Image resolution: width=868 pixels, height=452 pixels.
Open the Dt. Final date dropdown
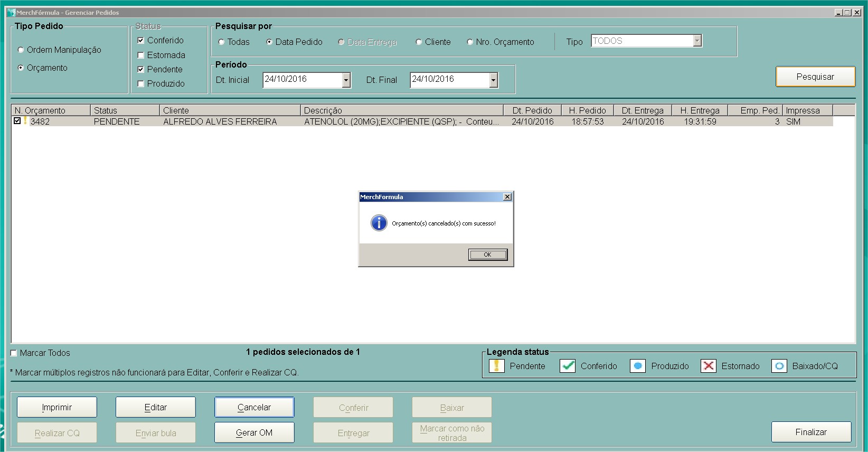[x=493, y=80]
